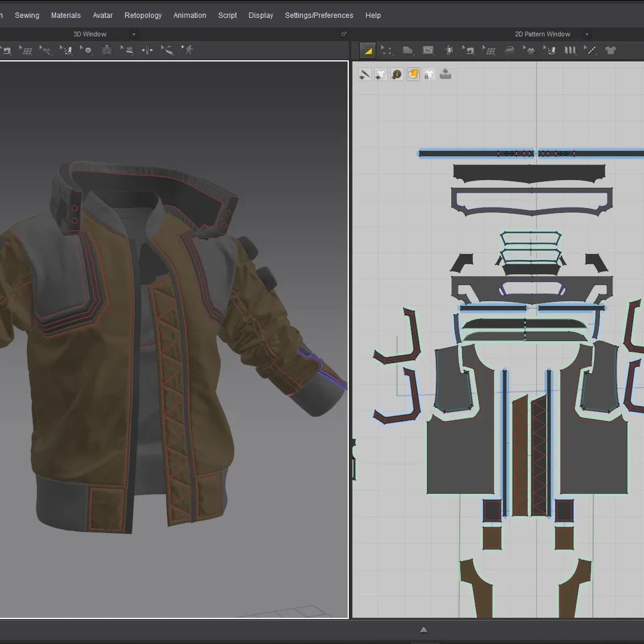Image resolution: width=644 pixels, height=644 pixels.
Task: Click the zipper tool in 3D toolbar
Action: tap(107, 51)
